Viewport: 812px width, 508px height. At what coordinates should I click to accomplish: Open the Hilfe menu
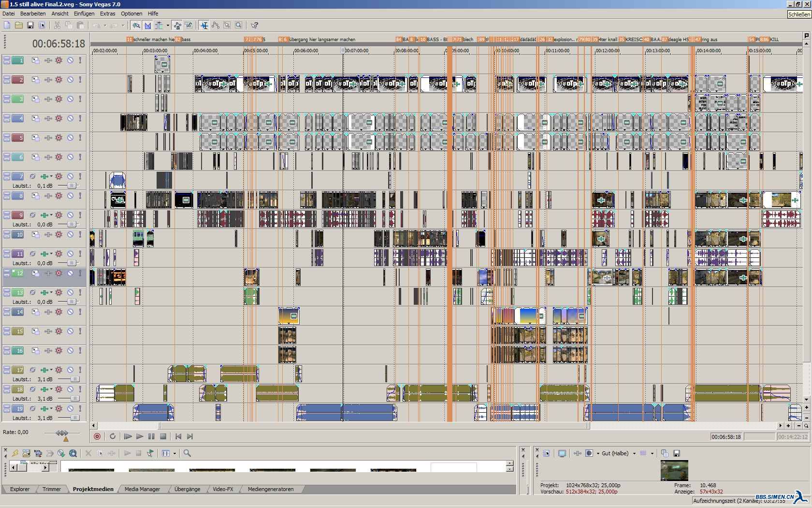click(153, 14)
